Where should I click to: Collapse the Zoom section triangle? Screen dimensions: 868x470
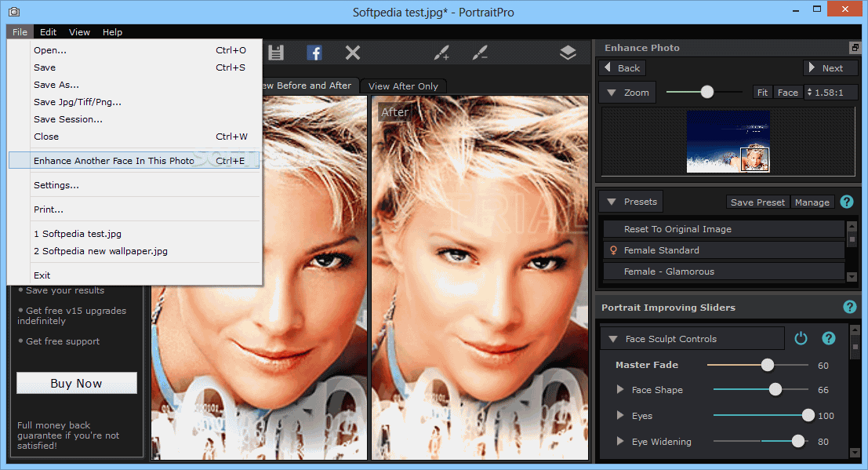pos(612,93)
